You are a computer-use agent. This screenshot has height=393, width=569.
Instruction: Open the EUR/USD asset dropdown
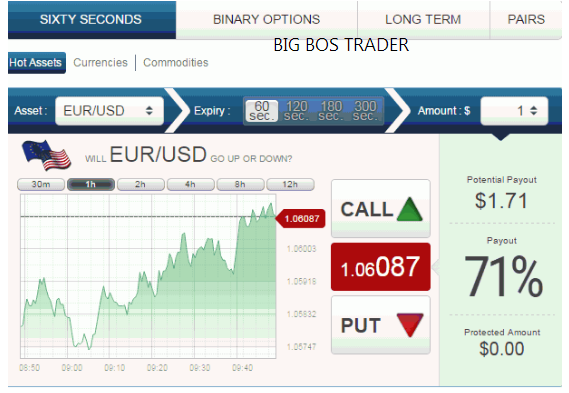[109, 111]
